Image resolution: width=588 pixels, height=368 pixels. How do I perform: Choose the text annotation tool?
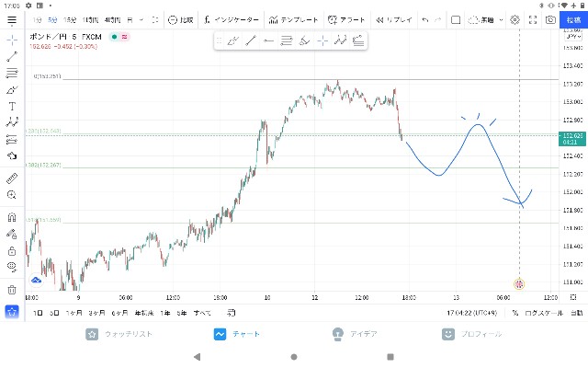coord(12,107)
